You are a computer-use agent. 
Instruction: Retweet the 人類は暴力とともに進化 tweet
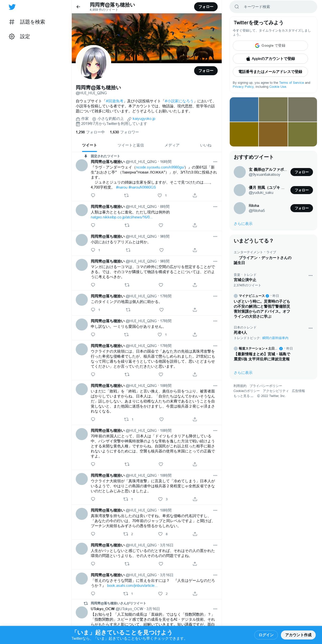[x=127, y=225]
